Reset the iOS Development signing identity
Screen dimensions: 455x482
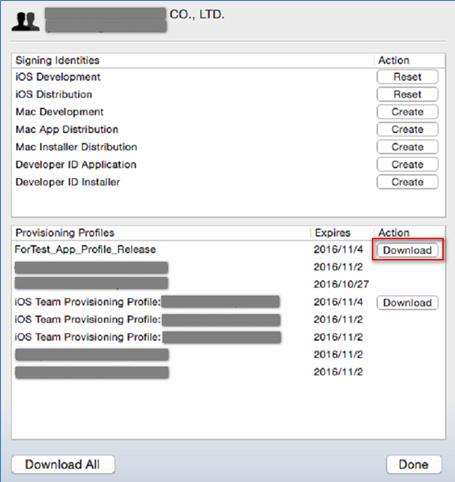(x=407, y=77)
